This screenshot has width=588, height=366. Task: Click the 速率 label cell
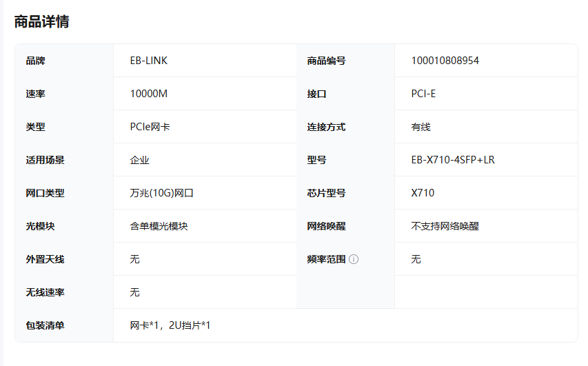[64, 93]
